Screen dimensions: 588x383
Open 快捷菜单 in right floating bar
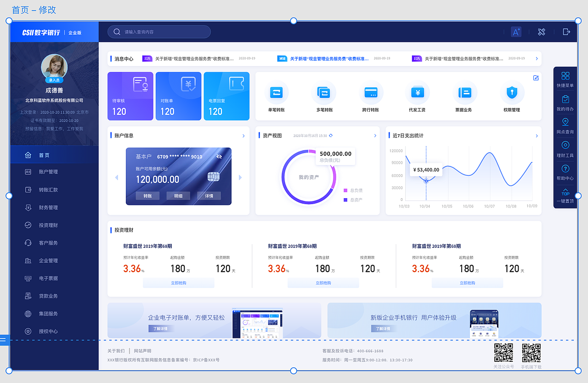[565, 79]
